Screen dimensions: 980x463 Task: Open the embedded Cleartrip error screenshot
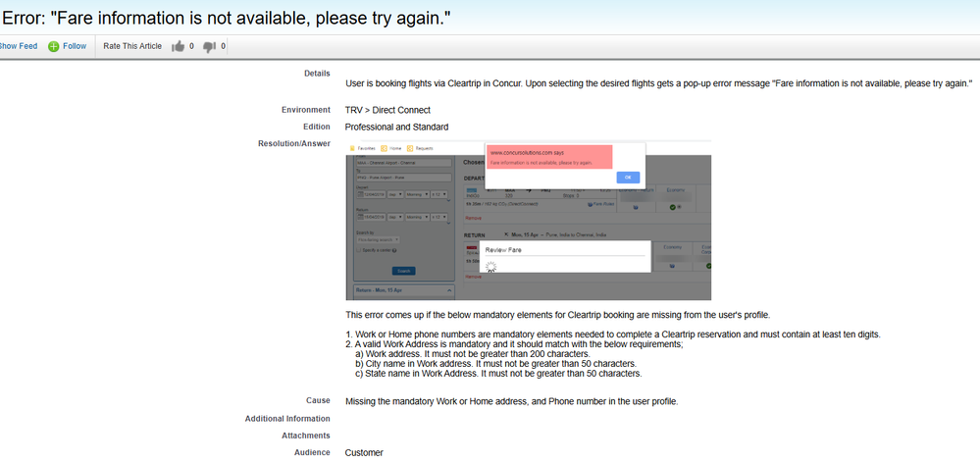(x=528, y=220)
